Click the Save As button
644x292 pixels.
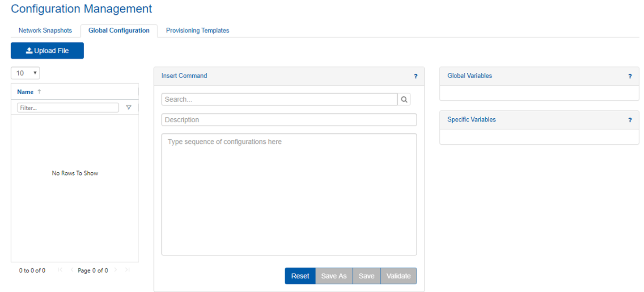pos(334,276)
